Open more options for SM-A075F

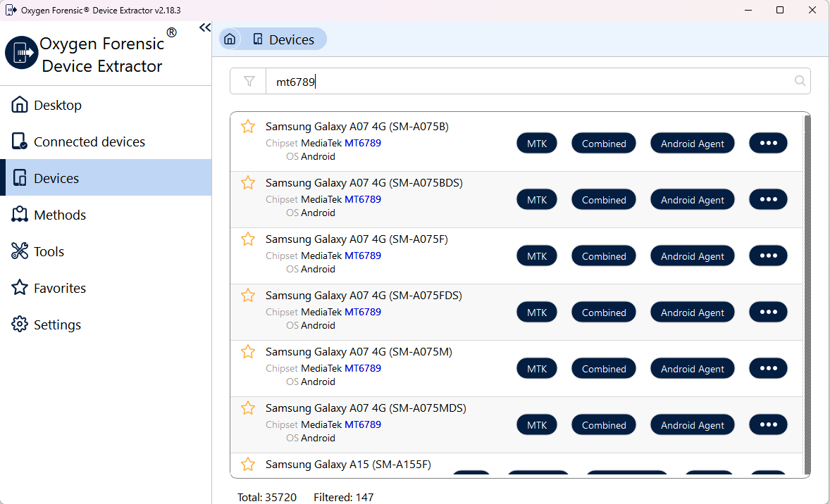[768, 256]
